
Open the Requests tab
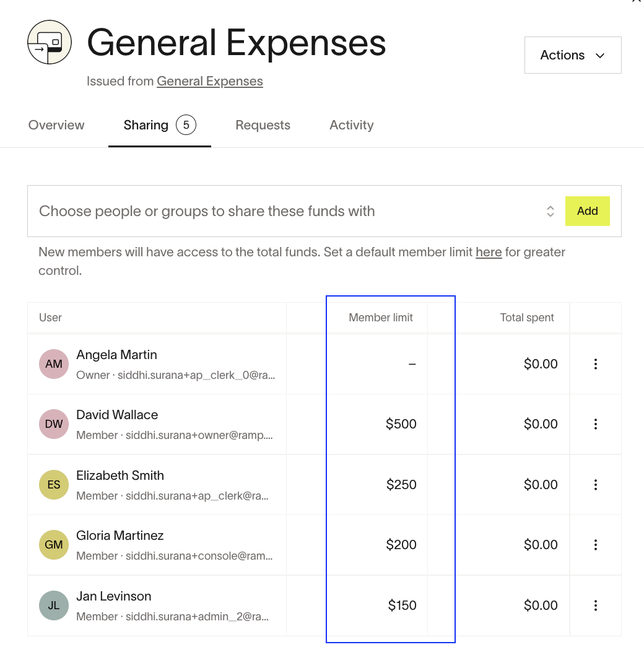click(x=263, y=125)
